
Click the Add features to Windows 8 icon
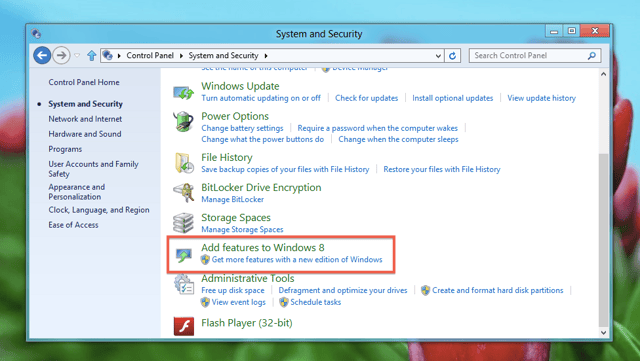[184, 255]
